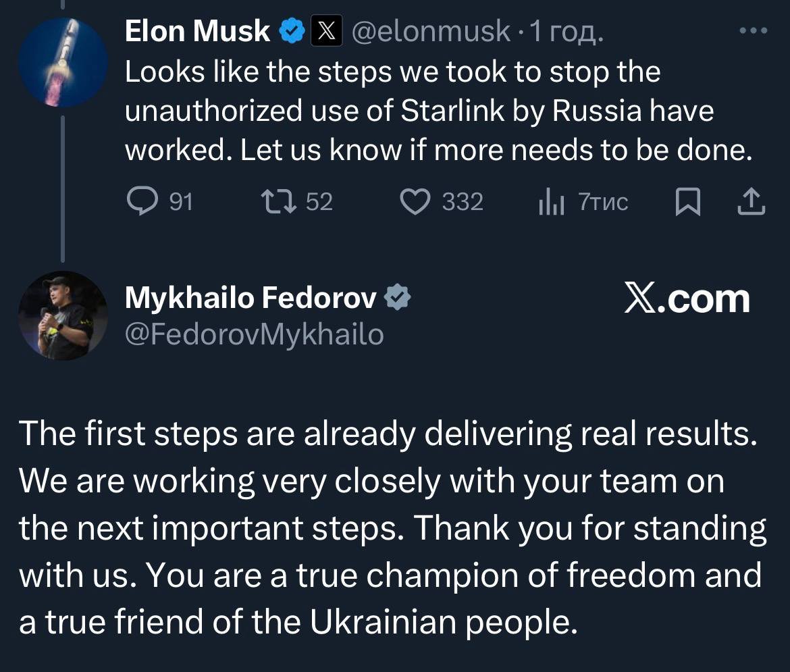The width and height of the screenshot is (790, 672).
Task: Click Elon Musk's blue verified badge
Action: click(292, 31)
